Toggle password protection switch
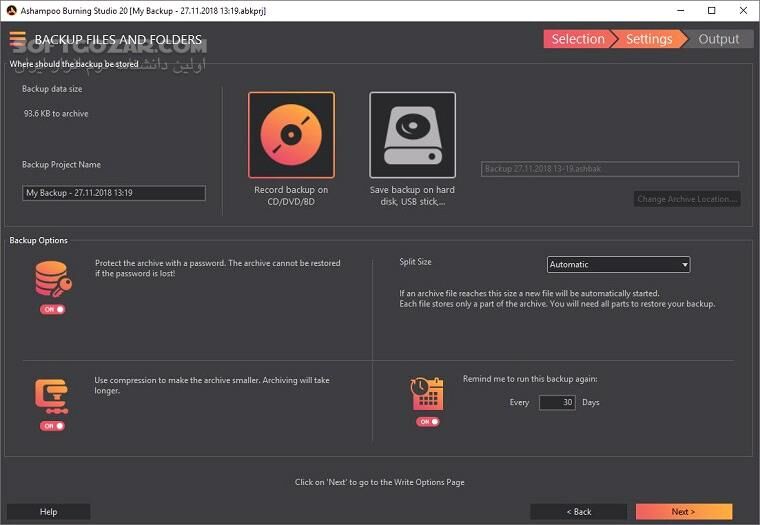The image size is (760, 525). click(53, 310)
